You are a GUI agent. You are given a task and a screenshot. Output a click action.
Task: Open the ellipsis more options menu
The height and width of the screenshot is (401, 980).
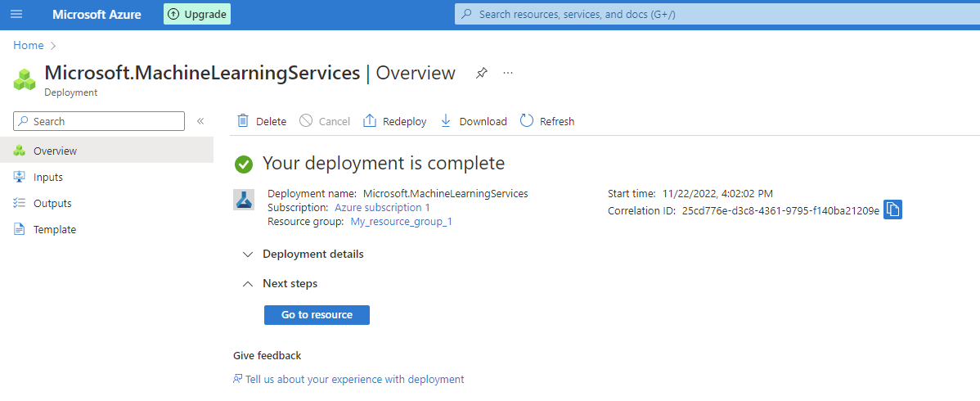pyautogui.click(x=508, y=73)
